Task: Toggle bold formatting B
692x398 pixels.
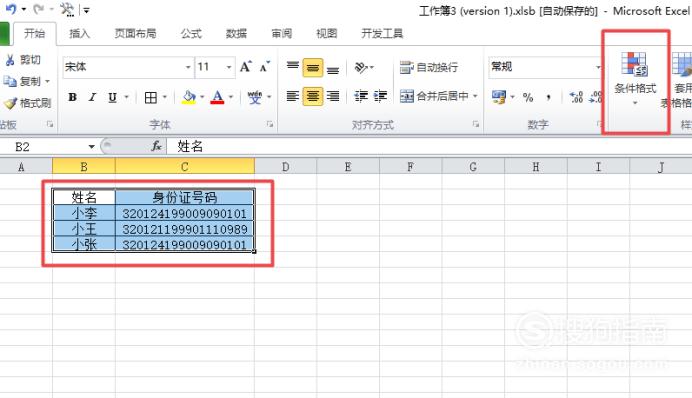Action: coord(72,97)
